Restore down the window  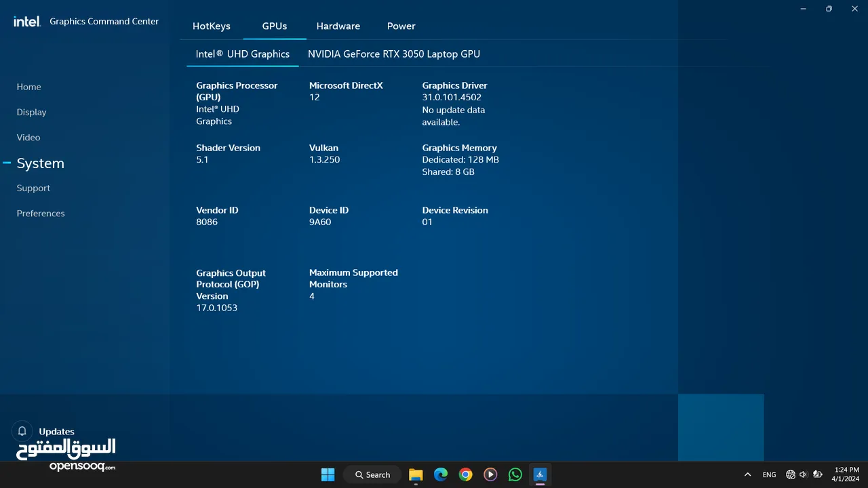tap(829, 9)
